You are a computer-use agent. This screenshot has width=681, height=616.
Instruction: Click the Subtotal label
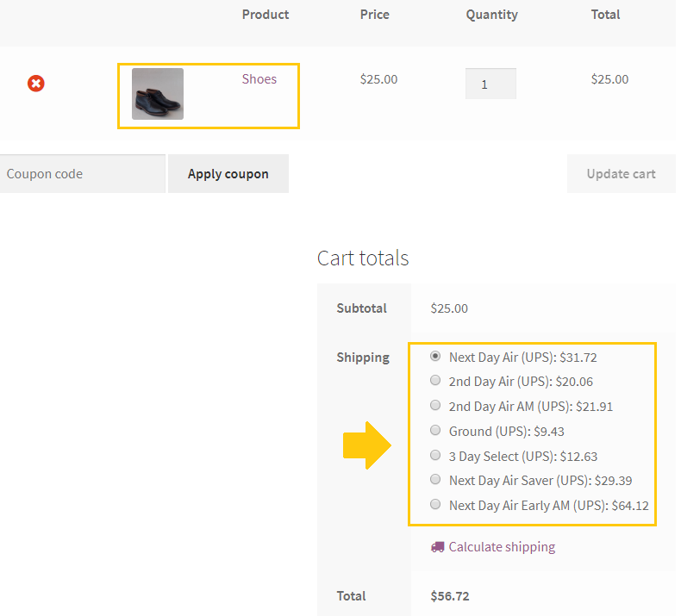362,308
